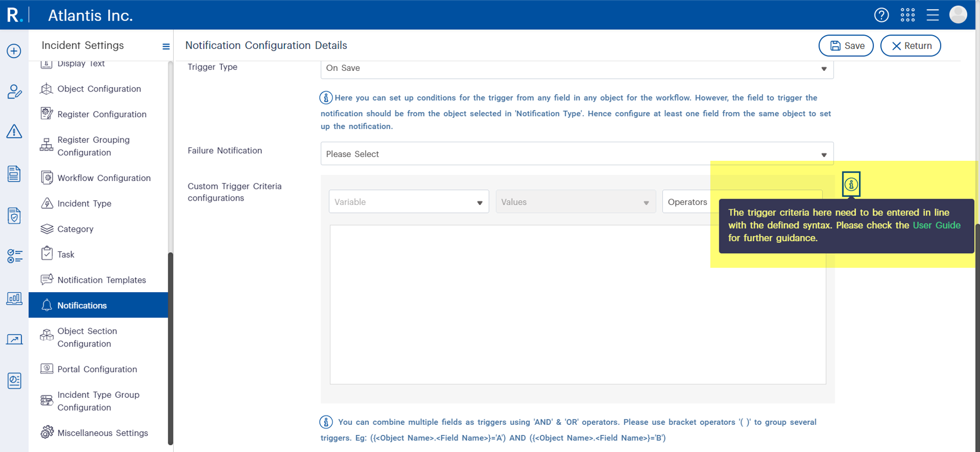980x452 pixels.
Task: Open the bar chart icon in left rail
Action: tap(14, 298)
